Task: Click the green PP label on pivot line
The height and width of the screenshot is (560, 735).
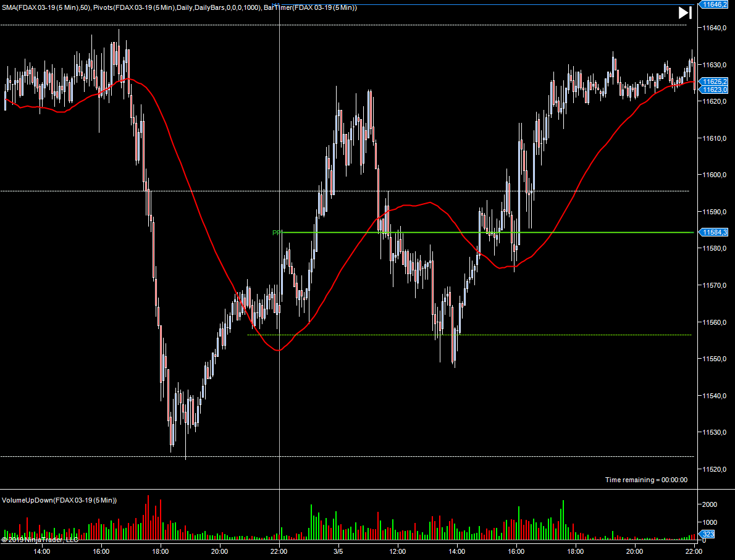Action: [x=277, y=233]
